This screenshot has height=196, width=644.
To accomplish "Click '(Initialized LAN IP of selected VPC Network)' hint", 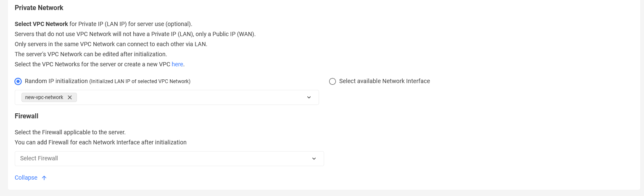I will (x=140, y=81).
